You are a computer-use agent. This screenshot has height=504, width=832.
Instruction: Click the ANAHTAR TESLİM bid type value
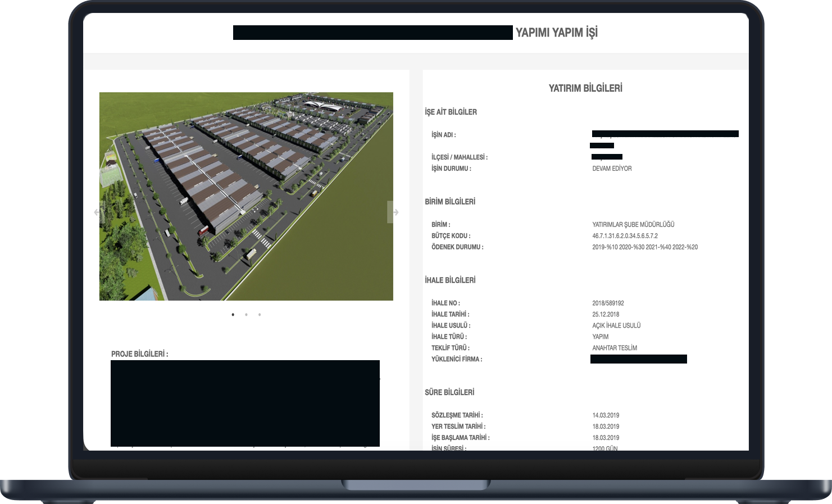coord(615,348)
